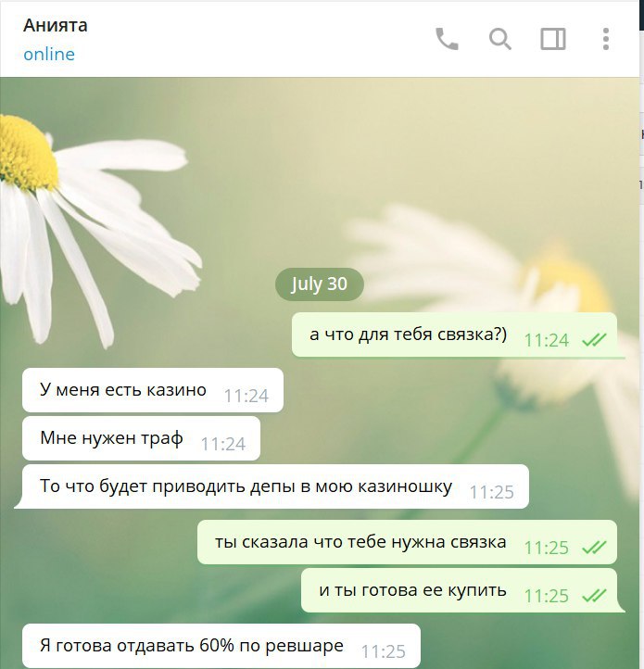Click the 11:25 timestamp on the ревшаре message
Viewport: 644px width, 669px height.
384,651
